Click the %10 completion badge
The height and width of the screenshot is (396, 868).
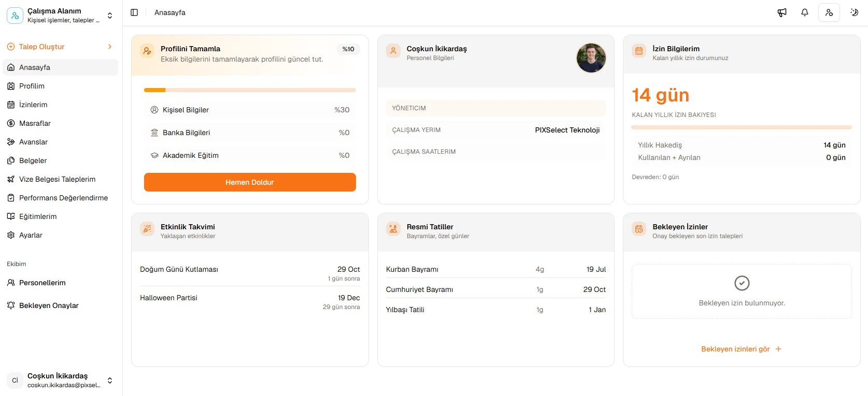(x=348, y=49)
